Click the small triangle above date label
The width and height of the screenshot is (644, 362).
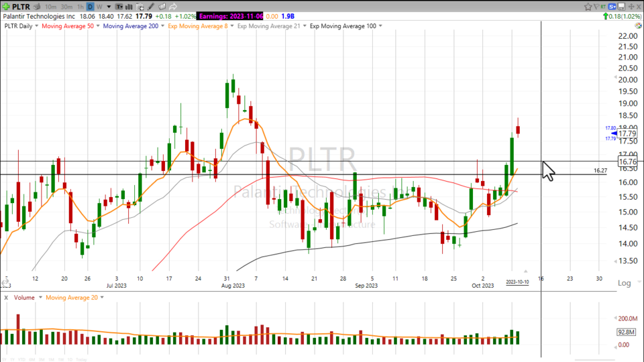525,271
